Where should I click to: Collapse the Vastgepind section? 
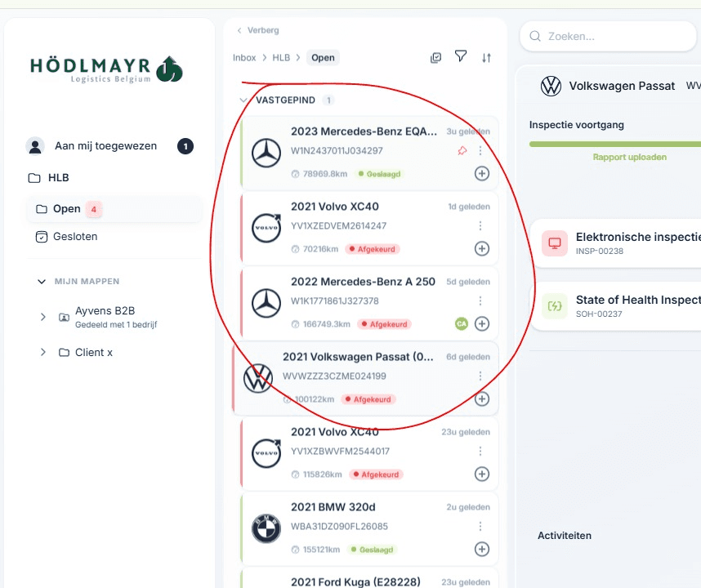coord(243,100)
